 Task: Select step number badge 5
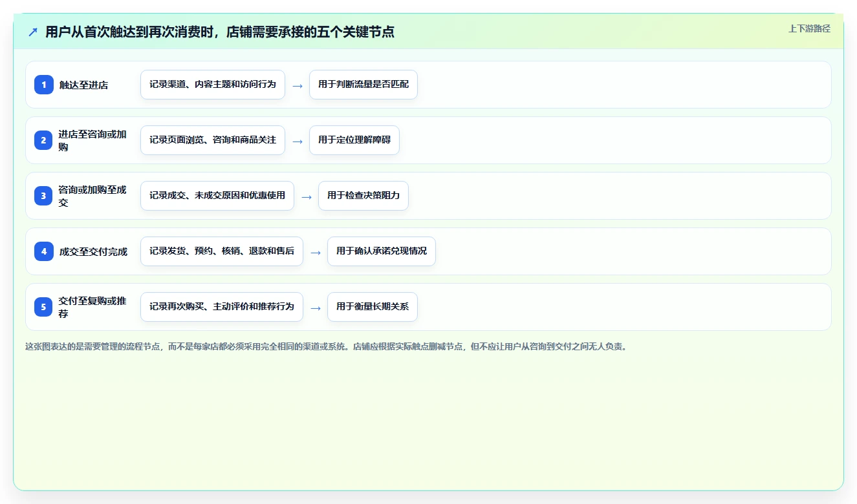point(44,307)
